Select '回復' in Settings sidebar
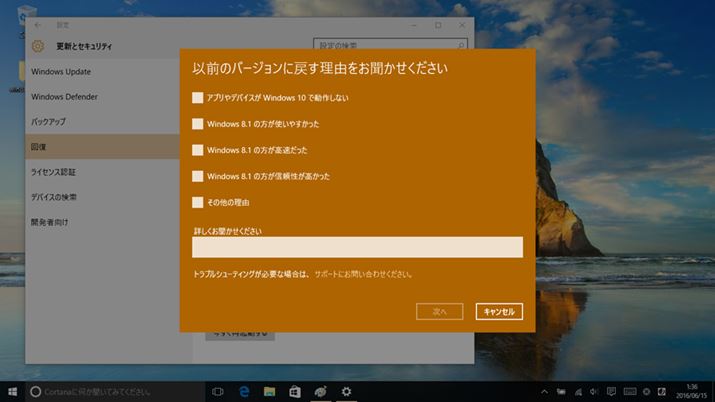Image resolution: width=715 pixels, height=402 pixels. point(102,147)
